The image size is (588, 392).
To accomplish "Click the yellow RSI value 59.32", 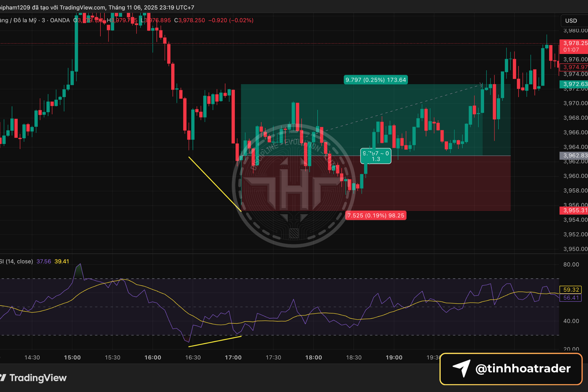I will pos(570,290).
